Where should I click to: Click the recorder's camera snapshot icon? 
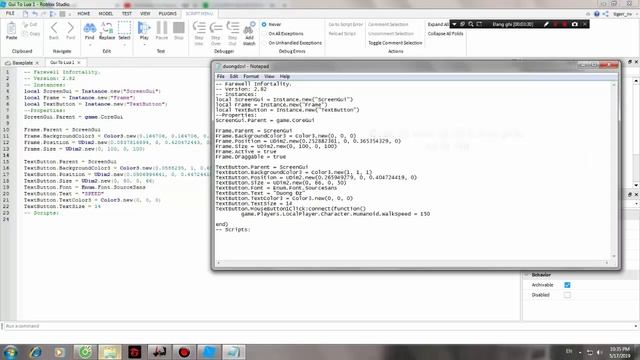coord(575,24)
